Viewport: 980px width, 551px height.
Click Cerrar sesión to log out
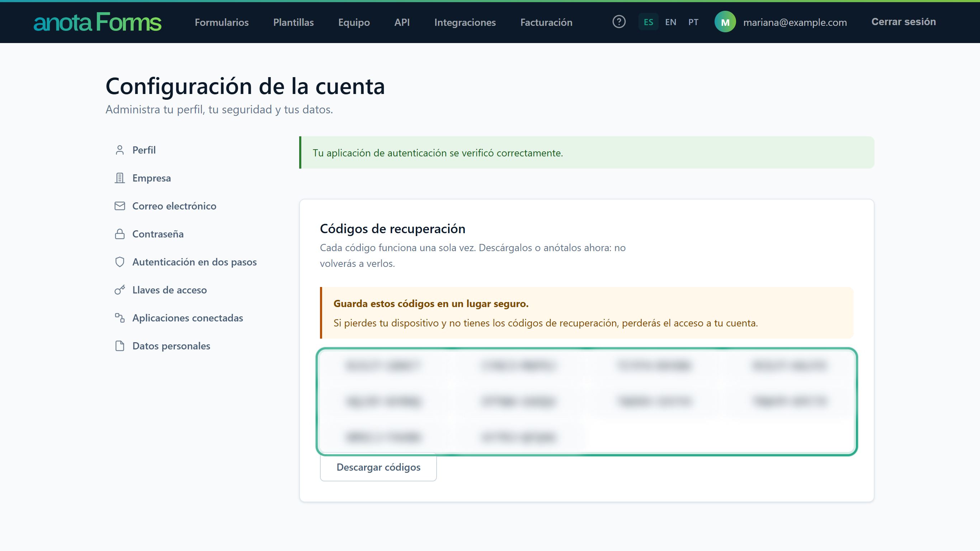click(904, 22)
